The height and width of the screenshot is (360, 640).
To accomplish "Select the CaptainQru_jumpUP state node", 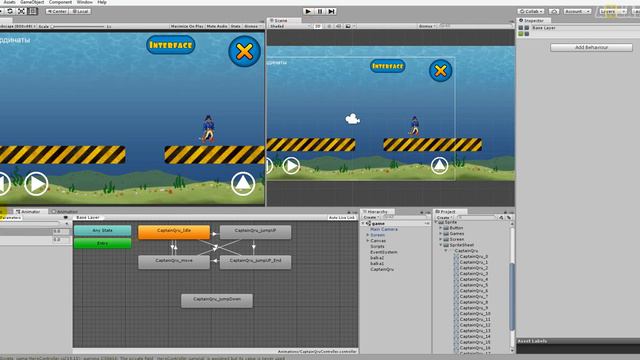I will coord(256,231).
